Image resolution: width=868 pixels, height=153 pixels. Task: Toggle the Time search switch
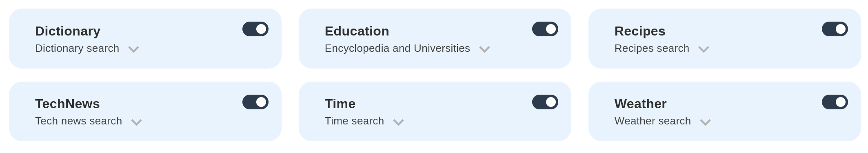pyautogui.click(x=545, y=102)
